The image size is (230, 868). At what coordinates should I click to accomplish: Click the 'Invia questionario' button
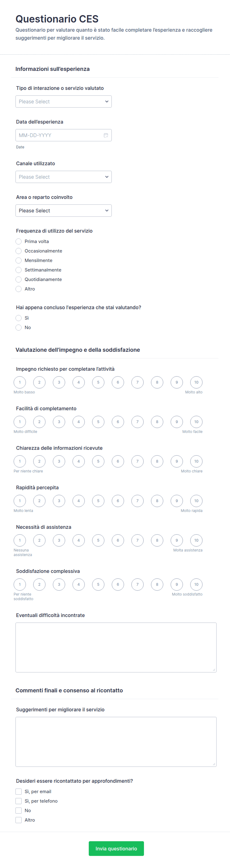point(116,848)
